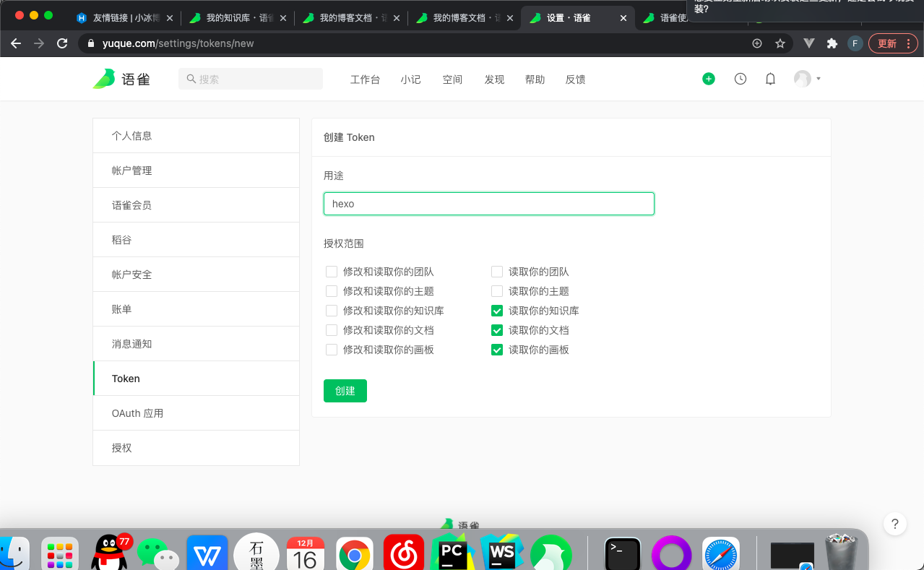The width and height of the screenshot is (924, 570).
Task: Open the help question mark button
Action: pyautogui.click(x=895, y=524)
